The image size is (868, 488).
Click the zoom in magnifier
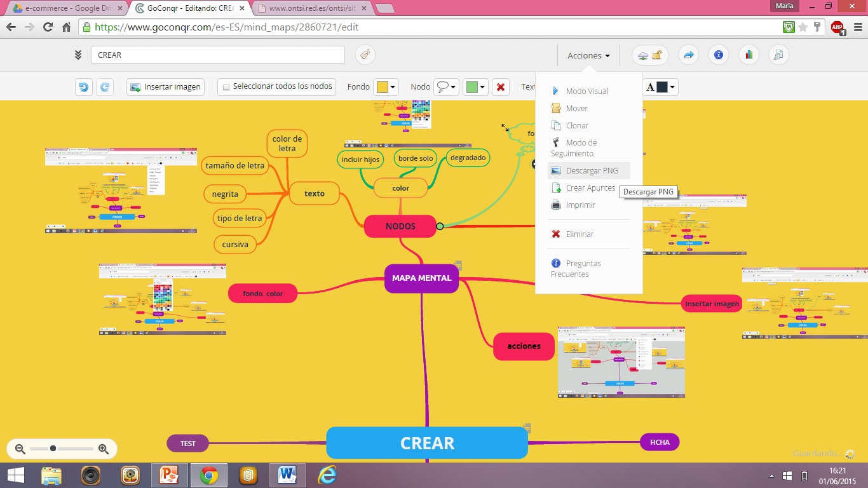pos(104,449)
